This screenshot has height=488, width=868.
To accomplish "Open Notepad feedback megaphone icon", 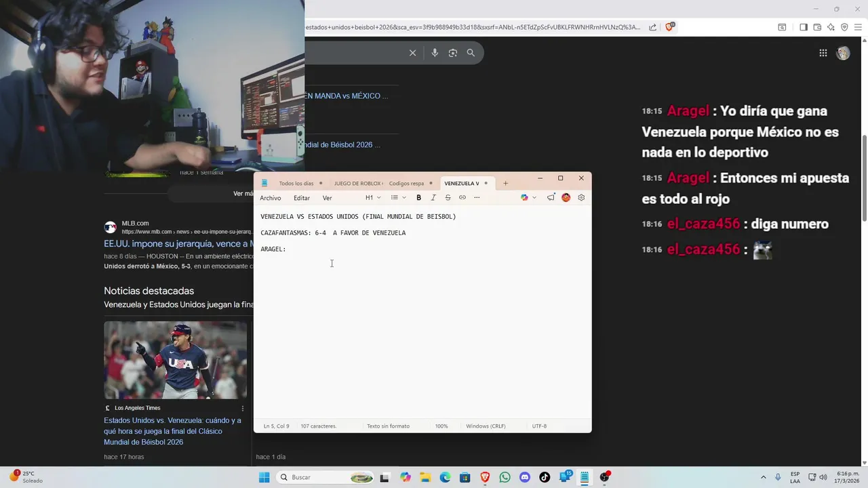I will click(551, 198).
